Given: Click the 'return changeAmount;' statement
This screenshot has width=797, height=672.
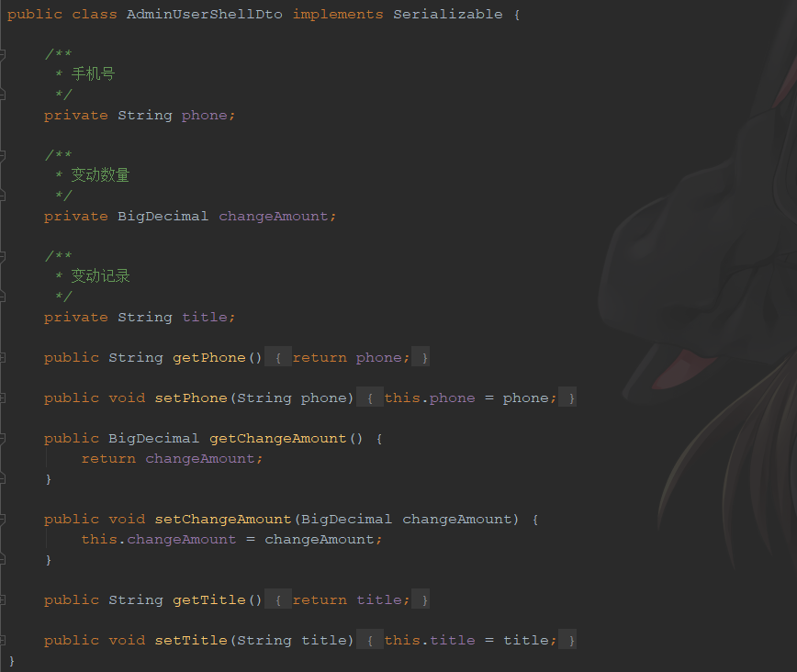Looking at the screenshot, I should pyautogui.click(x=172, y=458).
